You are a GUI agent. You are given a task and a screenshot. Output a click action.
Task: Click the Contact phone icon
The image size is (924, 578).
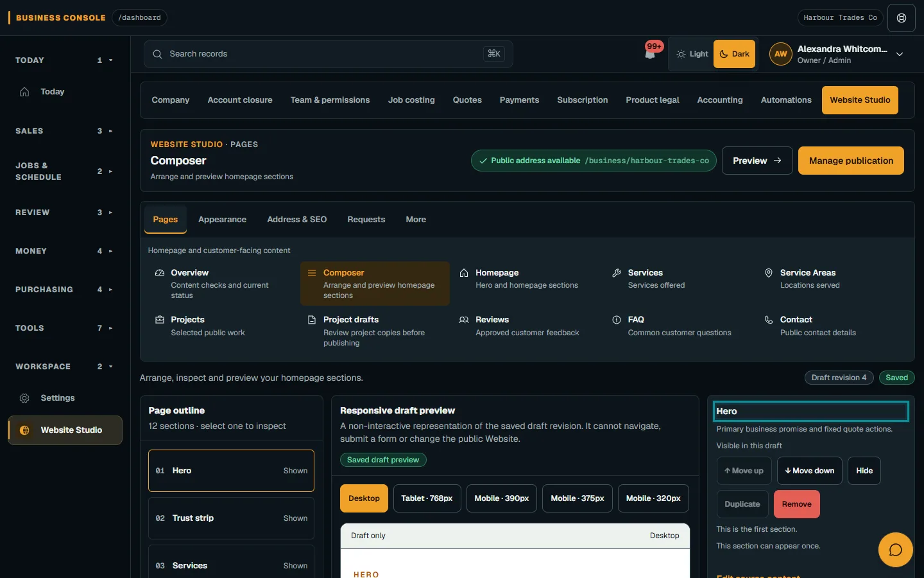(x=769, y=320)
